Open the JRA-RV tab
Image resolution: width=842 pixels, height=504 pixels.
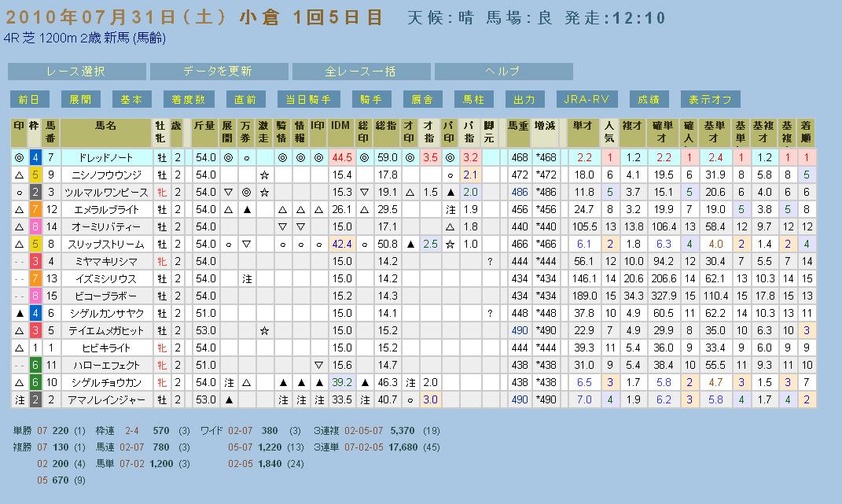(587, 99)
